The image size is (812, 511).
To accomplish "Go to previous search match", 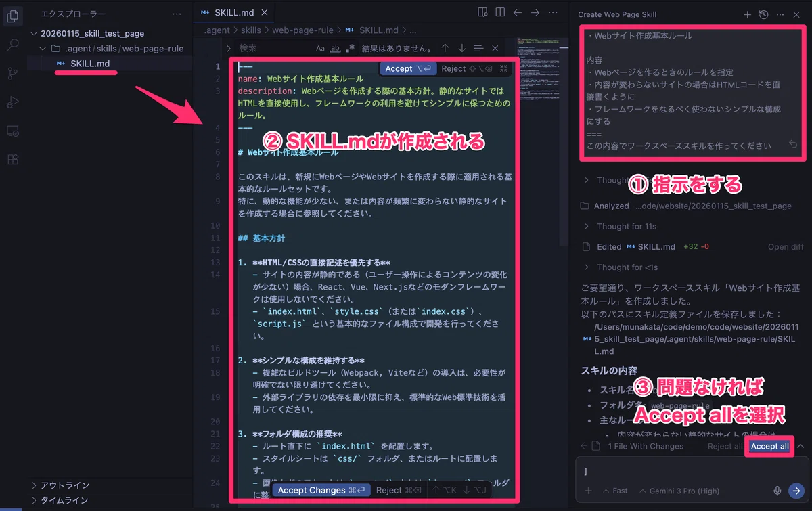I will (445, 49).
